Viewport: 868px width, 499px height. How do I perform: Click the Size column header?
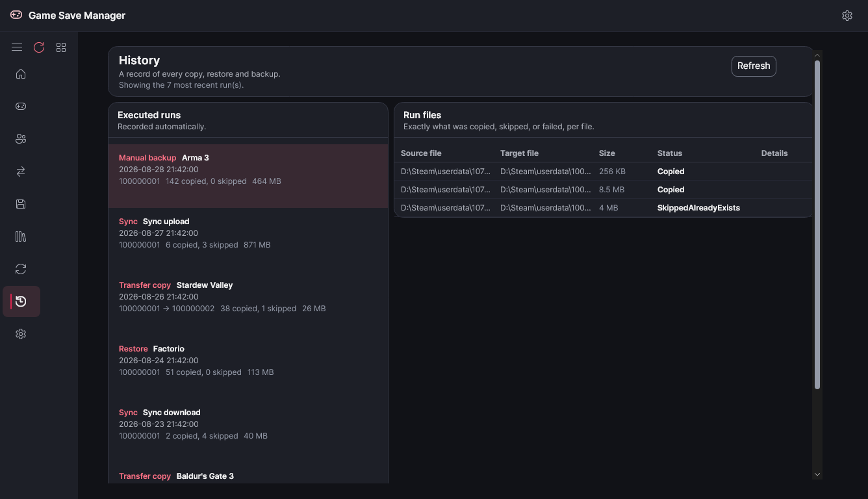(x=607, y=153)
